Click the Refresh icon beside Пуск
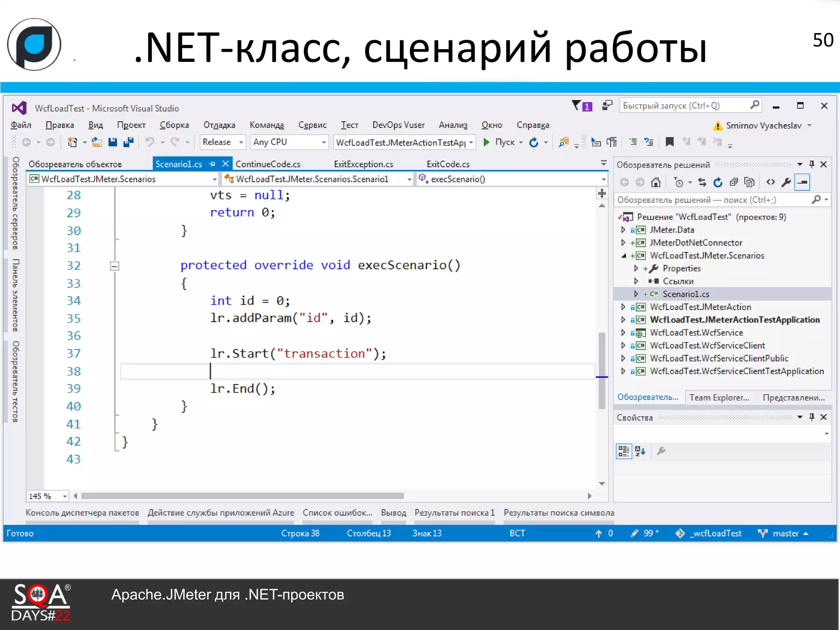The width and height of the screenshot is (840, 630). point(534,142)
